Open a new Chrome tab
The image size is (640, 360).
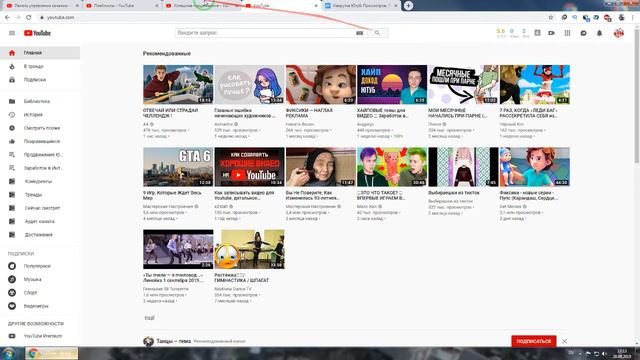pos(408,6)
